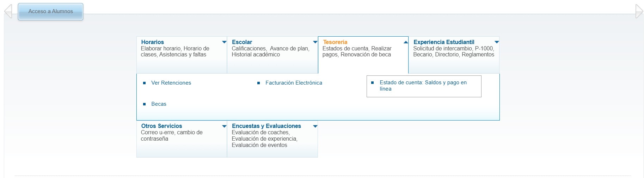Expand the Experiencia Estudiantil arrow
Screen dimensions: 644x178
coord(497,42)
